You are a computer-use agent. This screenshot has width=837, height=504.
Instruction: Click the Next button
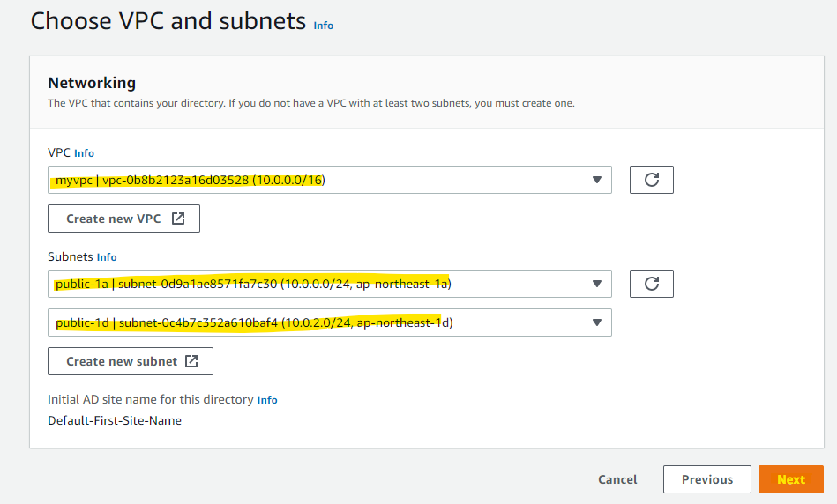click(791, 479)
